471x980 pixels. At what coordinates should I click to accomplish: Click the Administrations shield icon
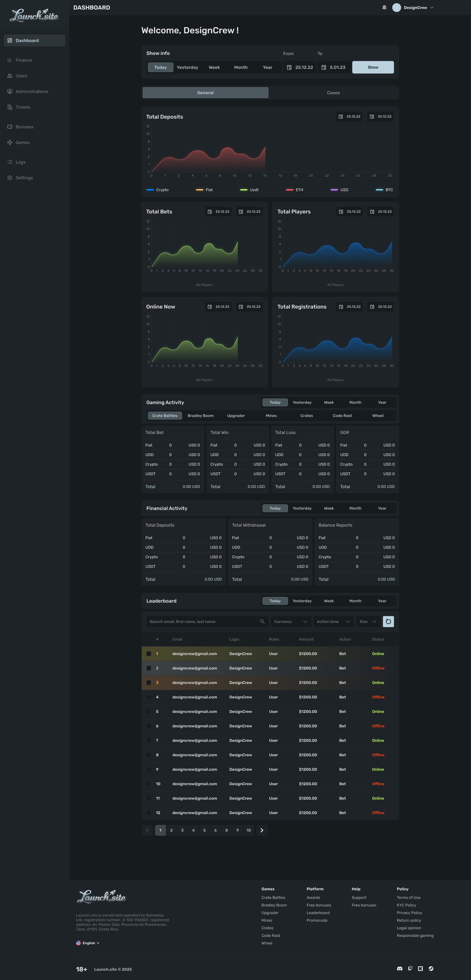pos(10,91)
